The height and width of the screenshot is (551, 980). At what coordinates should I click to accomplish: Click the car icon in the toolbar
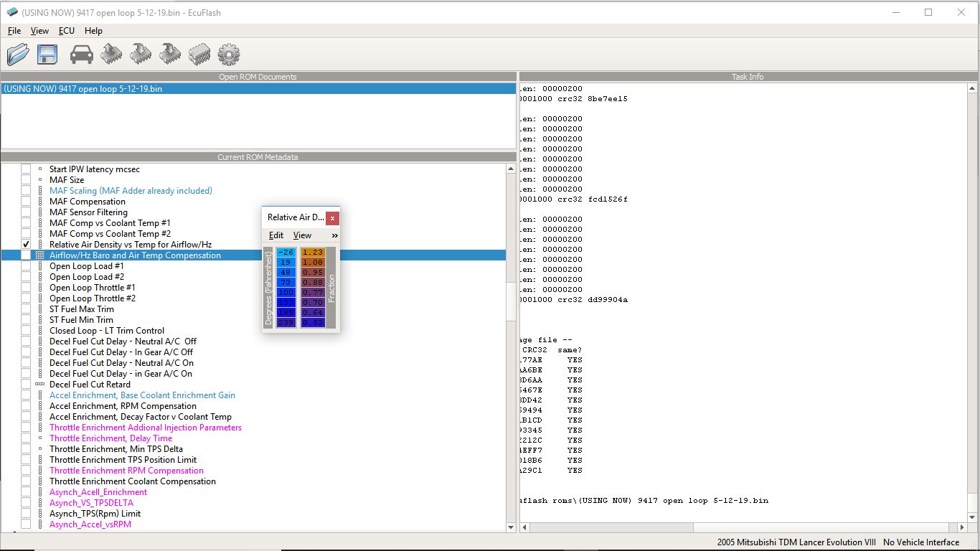[x=82, y=55]
